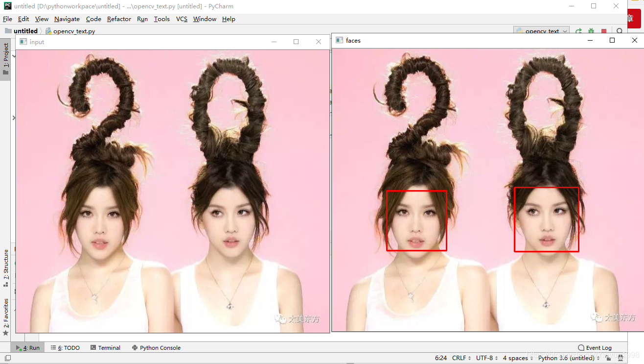Switch to the 4: Run tool tab

[28, 348]
